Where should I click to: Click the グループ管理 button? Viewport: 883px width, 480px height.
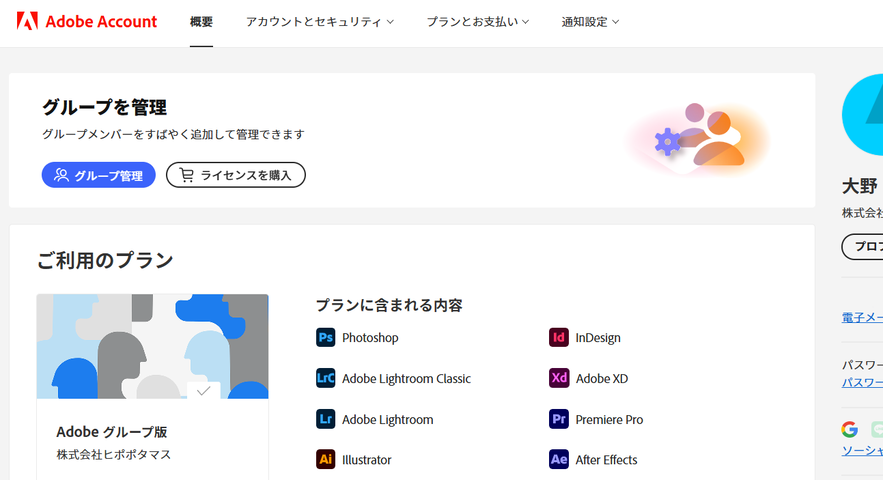click(x=99, y=175)
